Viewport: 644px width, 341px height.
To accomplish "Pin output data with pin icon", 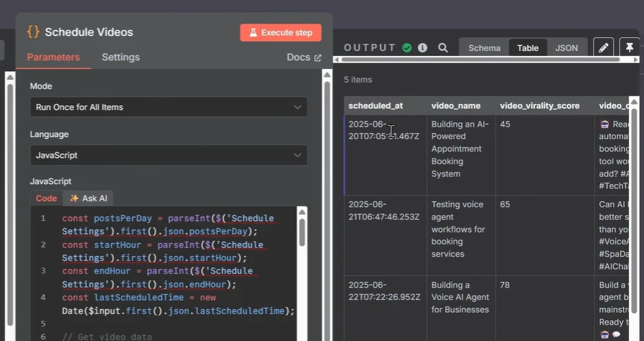I will (x=630, y=48).
